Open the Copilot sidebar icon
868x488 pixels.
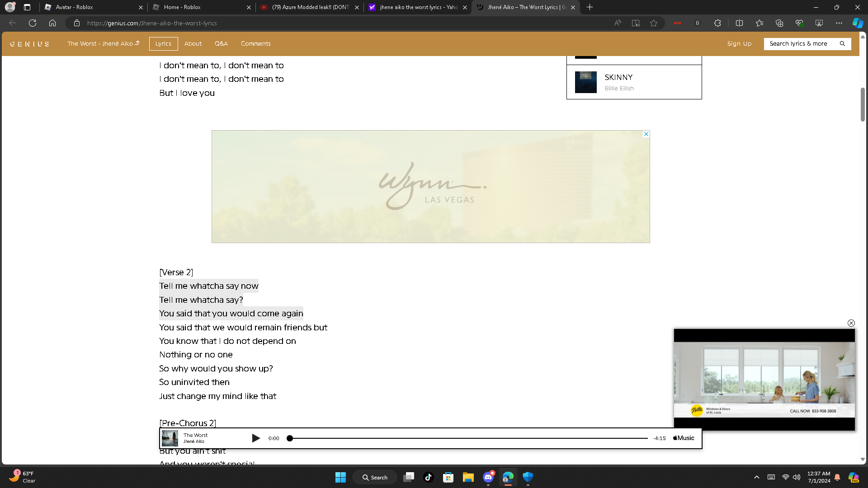click(x=858, y=23)
